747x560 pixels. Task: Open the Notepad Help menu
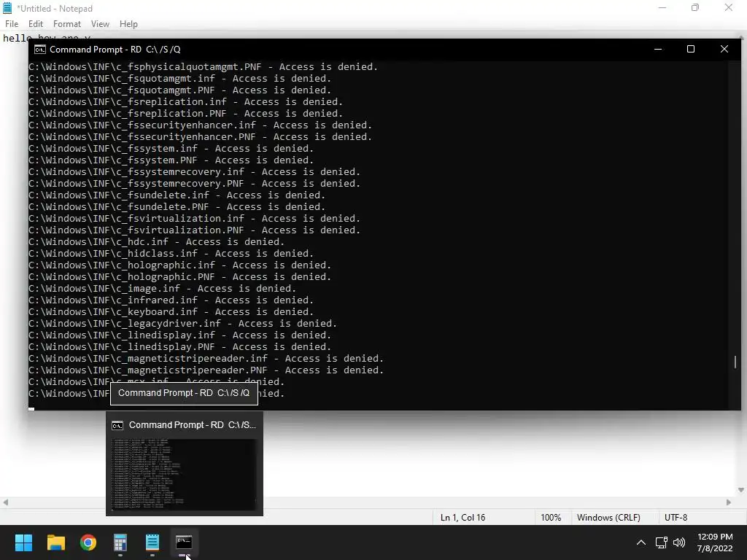coord(128,24)
